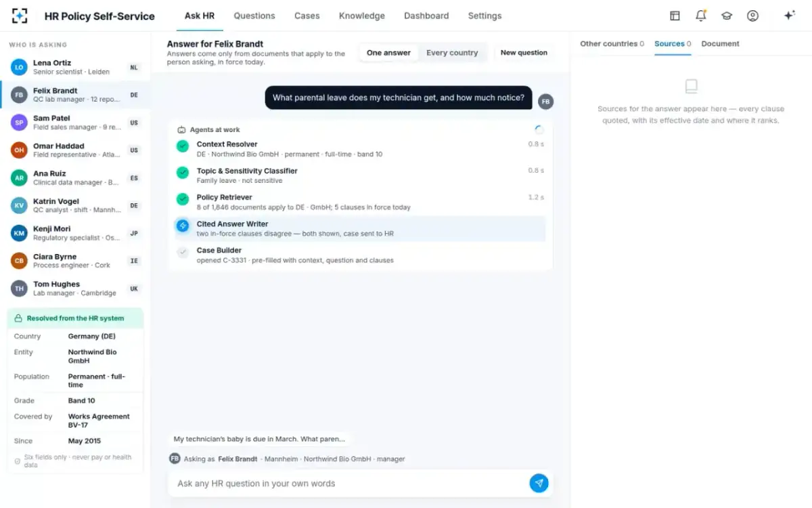This screenshot has height=508, width=812.
Task: Click the 'May 2015' since value
Action: click(85, 441)
